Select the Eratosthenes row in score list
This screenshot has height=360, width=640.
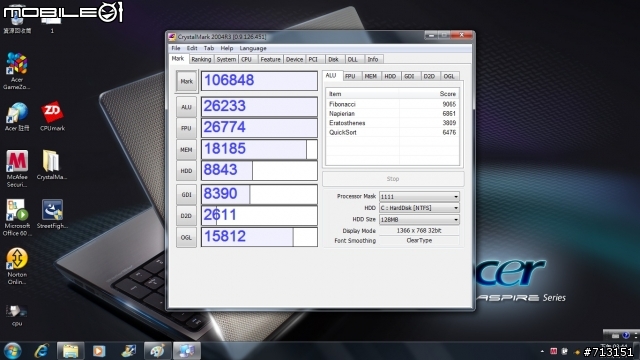tap(392, 123)
